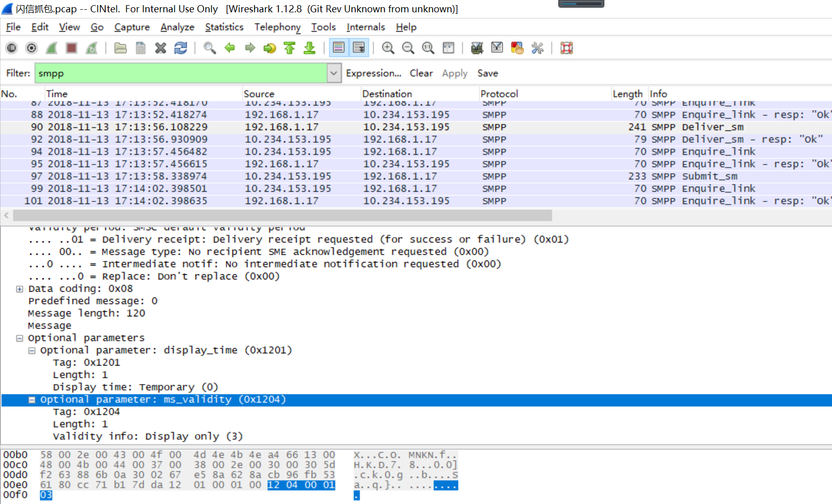Open the Go menu
Viewport: 832px width, 504px height.
coord(97,27)
